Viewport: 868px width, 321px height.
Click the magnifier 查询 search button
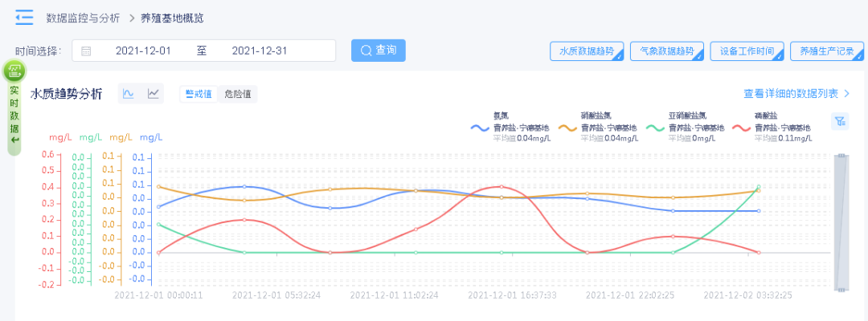378,51
